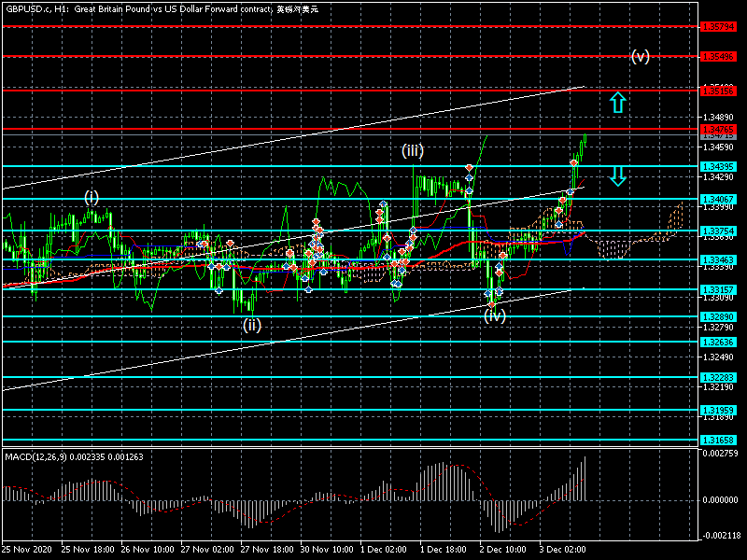Select cyan price level tag 1.33754
Screen dimensions: 747x560
point(718,231)
